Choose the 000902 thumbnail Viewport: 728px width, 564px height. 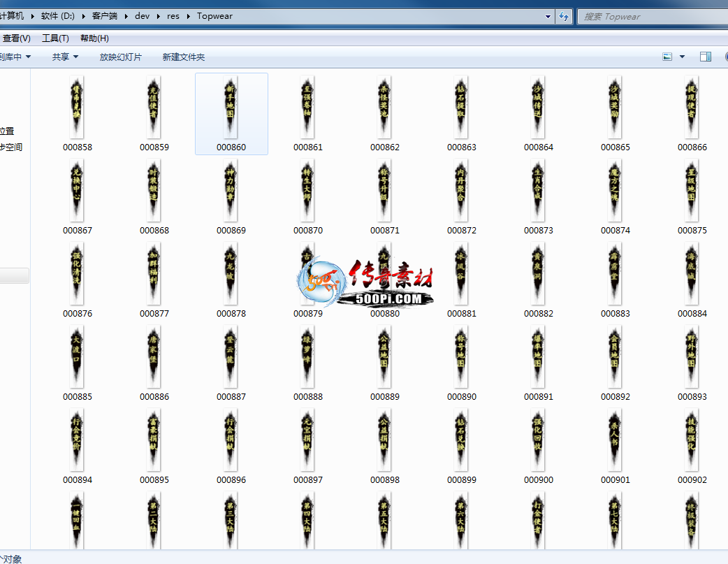click(692, 440)
